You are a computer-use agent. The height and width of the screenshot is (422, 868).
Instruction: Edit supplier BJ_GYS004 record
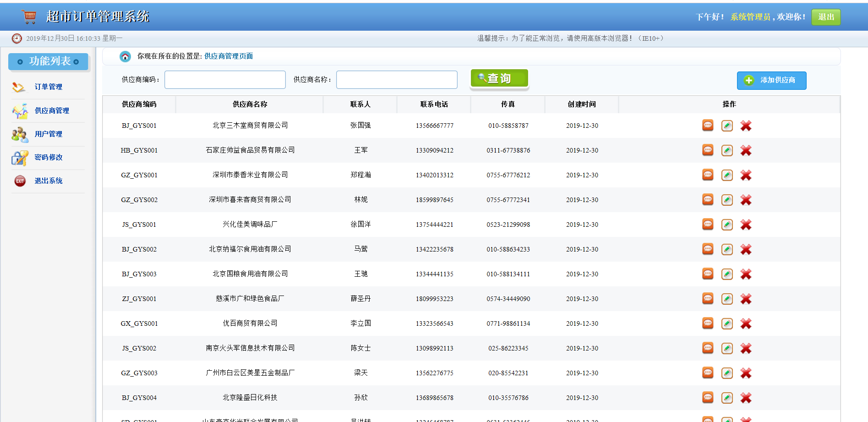point(727,398)
